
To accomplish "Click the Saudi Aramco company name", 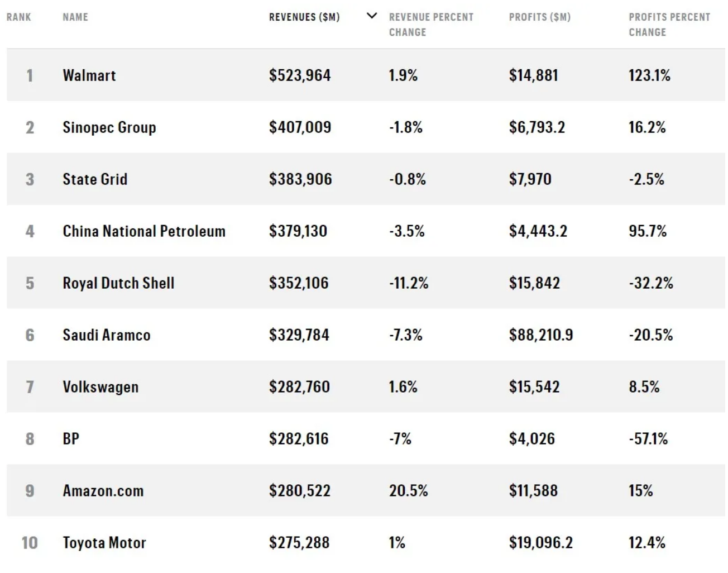I will 107,335.
